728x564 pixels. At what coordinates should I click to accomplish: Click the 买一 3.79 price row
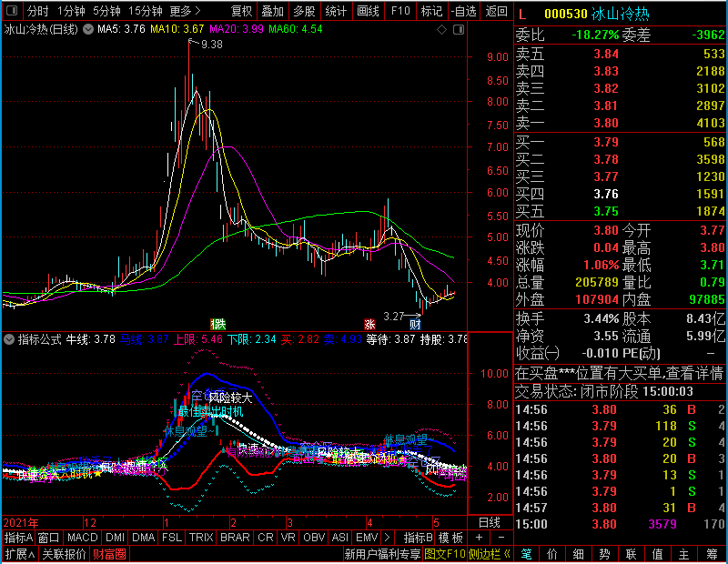[x=620, y=142]
